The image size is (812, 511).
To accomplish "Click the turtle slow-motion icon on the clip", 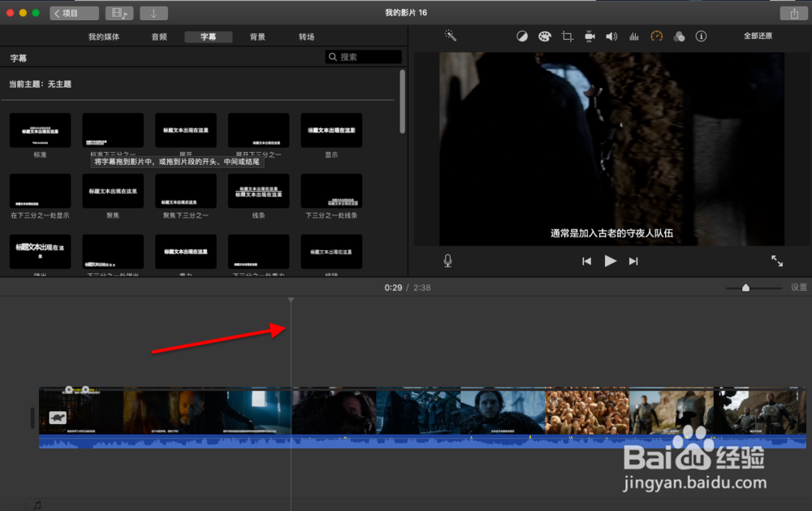I will 58,418.
